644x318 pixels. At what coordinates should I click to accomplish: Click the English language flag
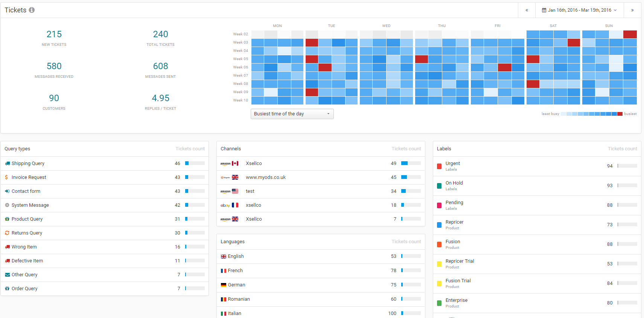[x=224, y=257]
